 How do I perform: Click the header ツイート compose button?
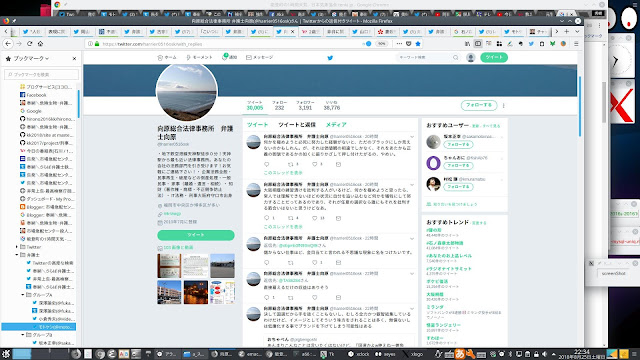(x=494, y=58)
